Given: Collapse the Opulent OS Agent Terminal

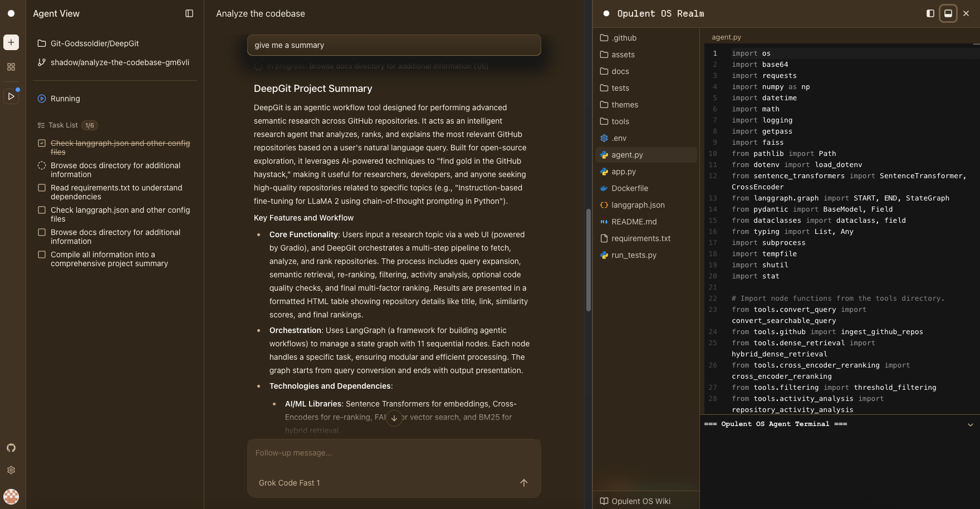Looking at the screenshot, I should point(969,424).
